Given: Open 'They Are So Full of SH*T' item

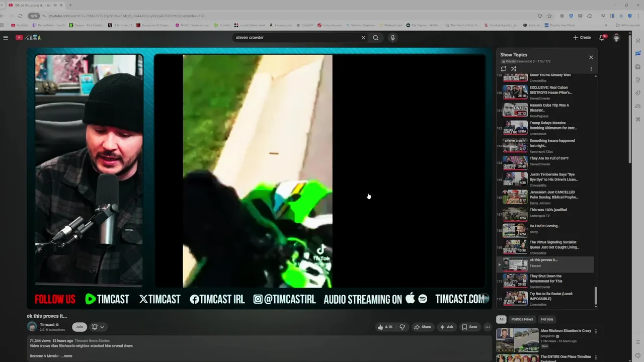Looking at the screenshot, I should coord(546,163).
